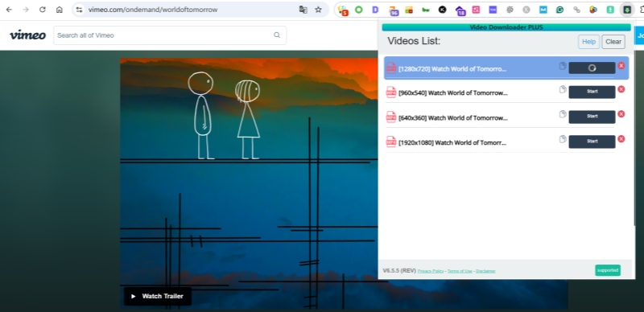Clear the videos list
644x312 pixels.
click(613, 42)
